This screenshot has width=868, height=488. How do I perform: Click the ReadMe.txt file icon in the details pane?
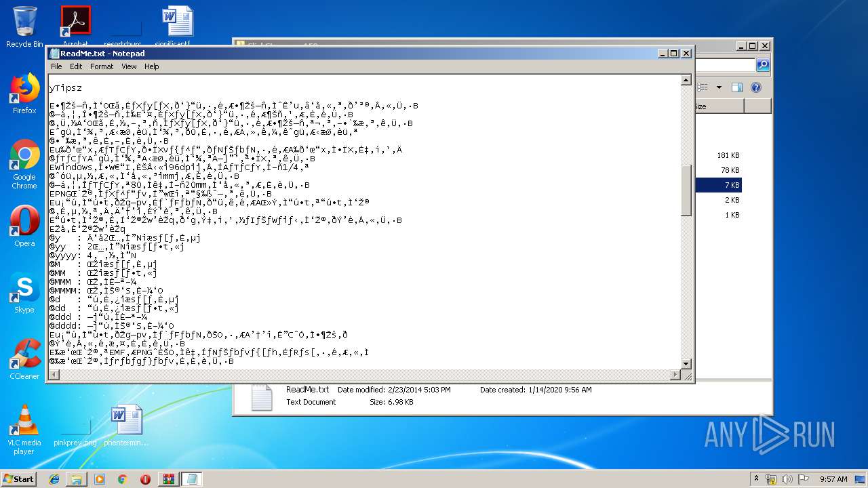coord(262,398)
